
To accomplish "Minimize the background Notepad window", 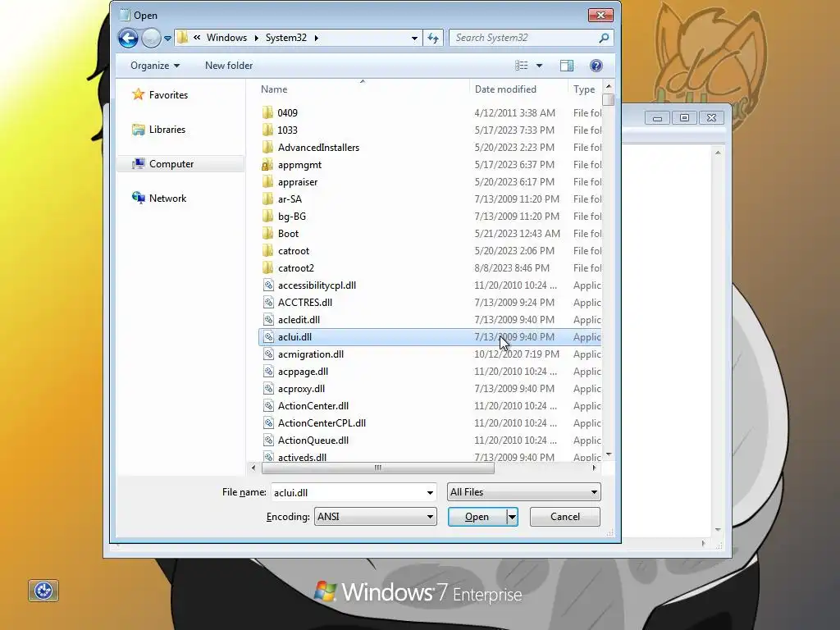I will 657,118.
